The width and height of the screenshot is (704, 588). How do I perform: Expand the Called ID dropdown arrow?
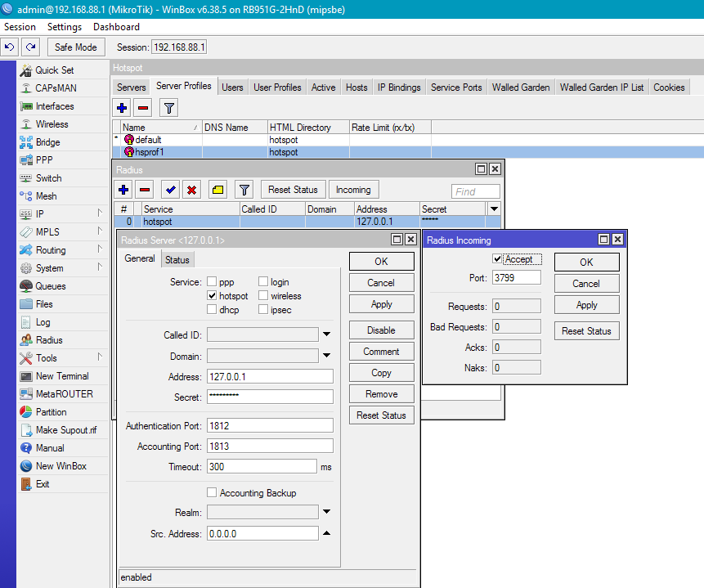click(x=326, y=334)
